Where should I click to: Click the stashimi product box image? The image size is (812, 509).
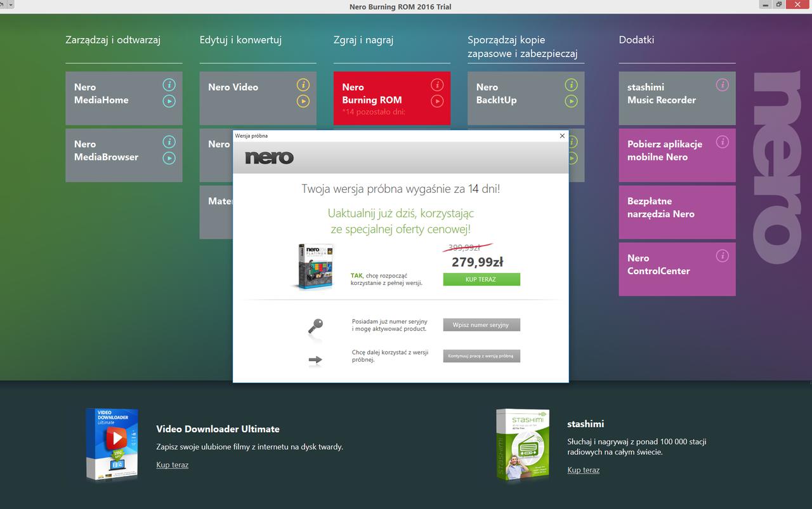point(522,444)
